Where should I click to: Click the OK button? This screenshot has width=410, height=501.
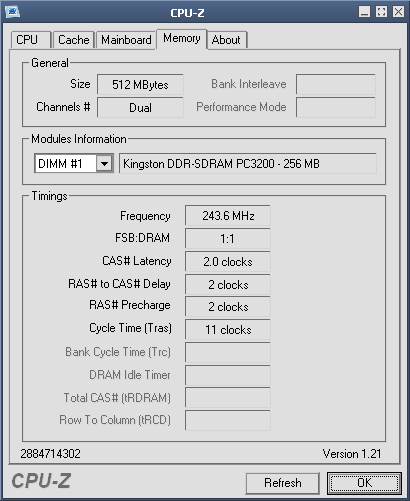[x=364, y=483]
